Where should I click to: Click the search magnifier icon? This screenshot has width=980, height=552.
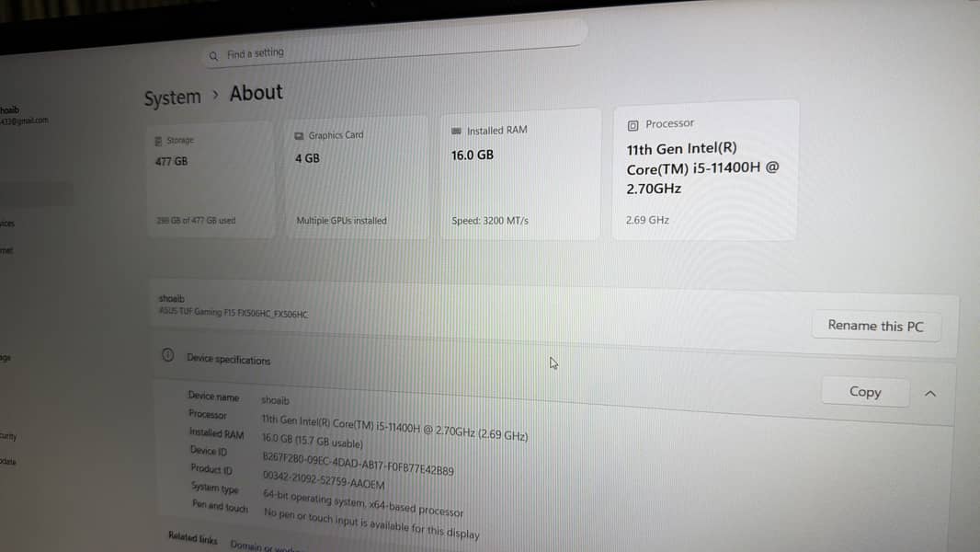(x=213, y=56)
